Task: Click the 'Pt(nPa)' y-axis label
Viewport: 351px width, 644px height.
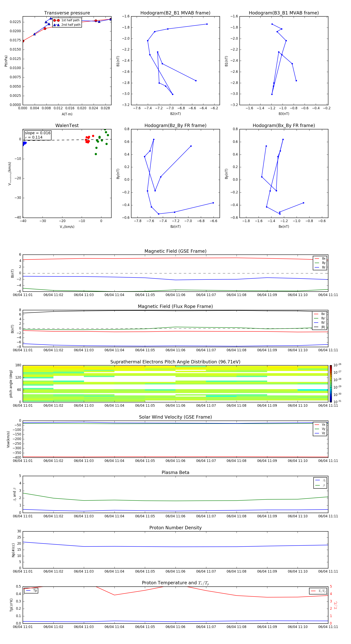Action: 6,61
